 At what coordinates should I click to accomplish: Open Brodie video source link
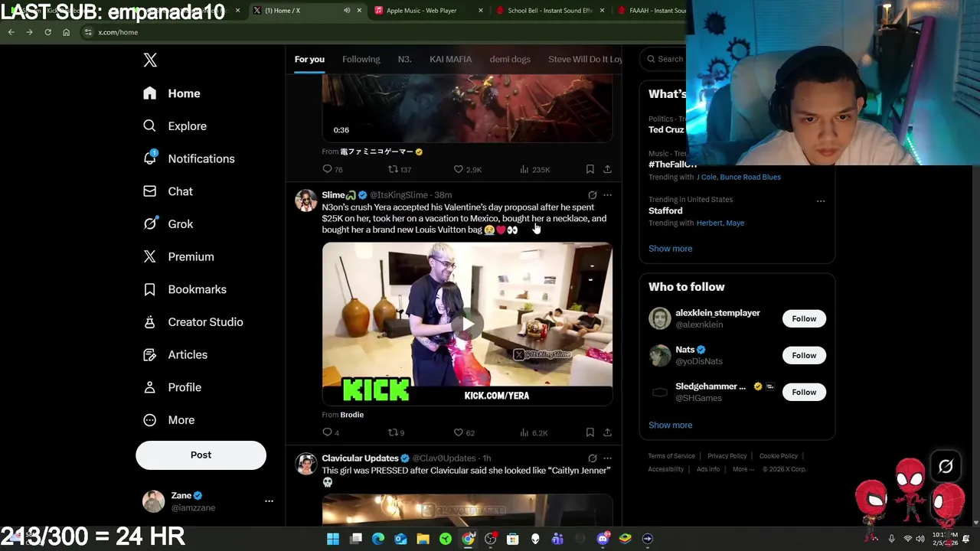pyautogui.click(x=351, y=415)
